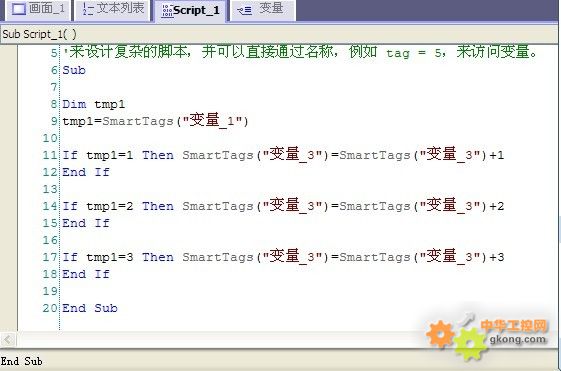Click the +2 at end of line 14
This screenshot has width=561, height=371.
click(497, 206)
